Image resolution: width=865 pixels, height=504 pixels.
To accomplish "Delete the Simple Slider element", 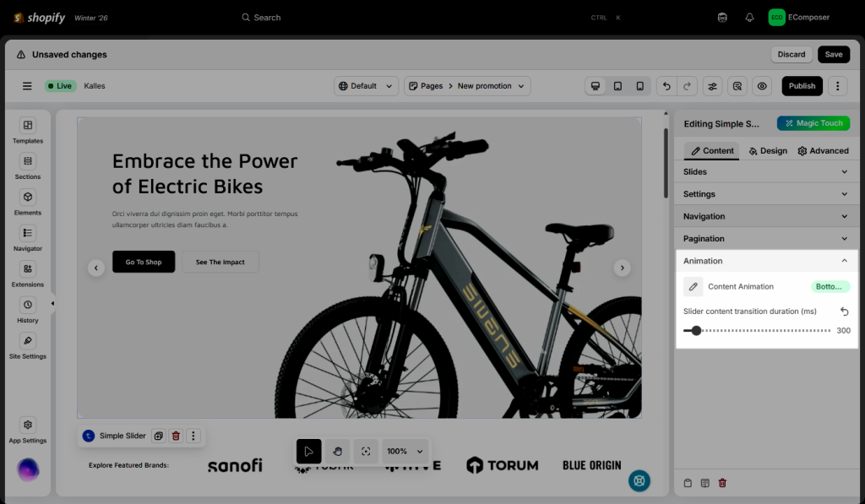I will pyautogui.click(x=176, y=436).
